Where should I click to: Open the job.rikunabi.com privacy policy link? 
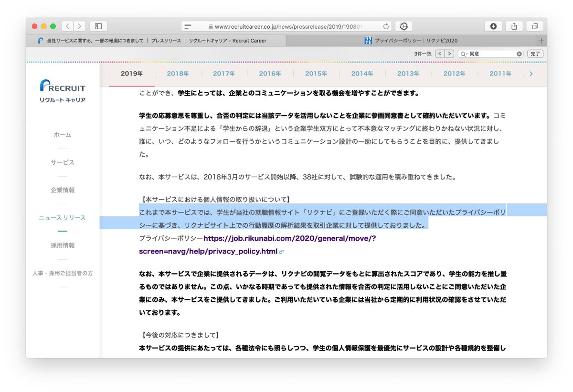[x=257, y=244]
